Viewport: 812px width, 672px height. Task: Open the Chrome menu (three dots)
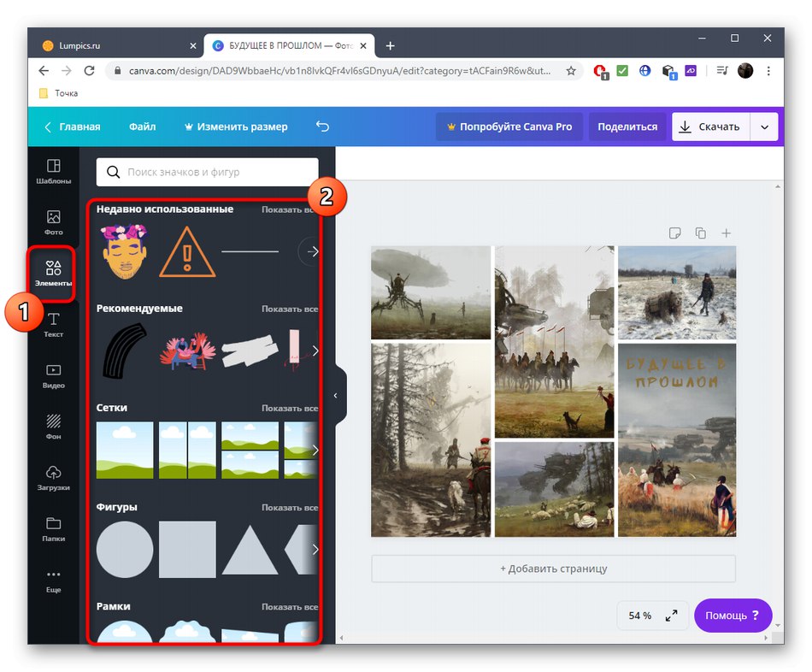coord(768,70)
